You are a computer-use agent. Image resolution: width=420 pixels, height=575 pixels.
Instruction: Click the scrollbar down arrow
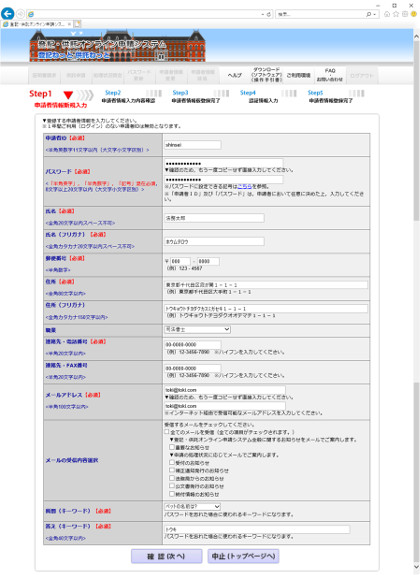coord(416,567)
